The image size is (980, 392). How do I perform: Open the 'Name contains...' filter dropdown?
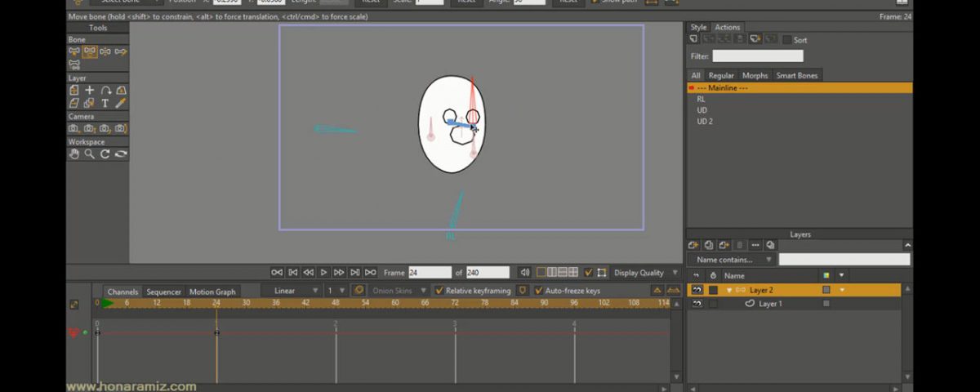click(731, 260)
